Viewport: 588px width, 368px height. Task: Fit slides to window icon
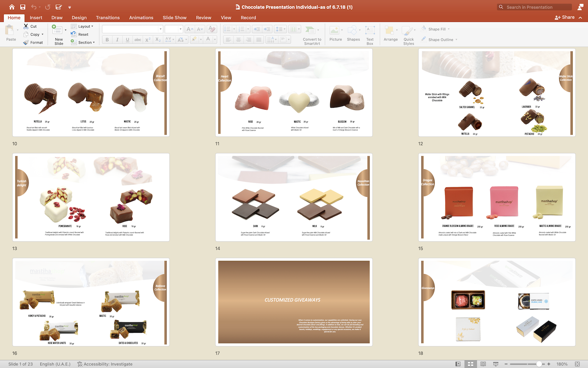coord(577,364)
